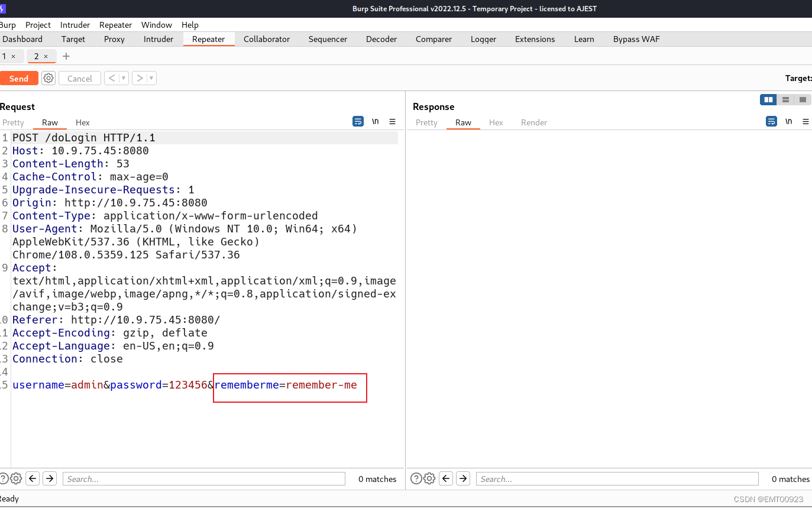The width and height of the screenshot is (812, 508).
Task: Click the Cancel button
Action: (x=80, y=78)
